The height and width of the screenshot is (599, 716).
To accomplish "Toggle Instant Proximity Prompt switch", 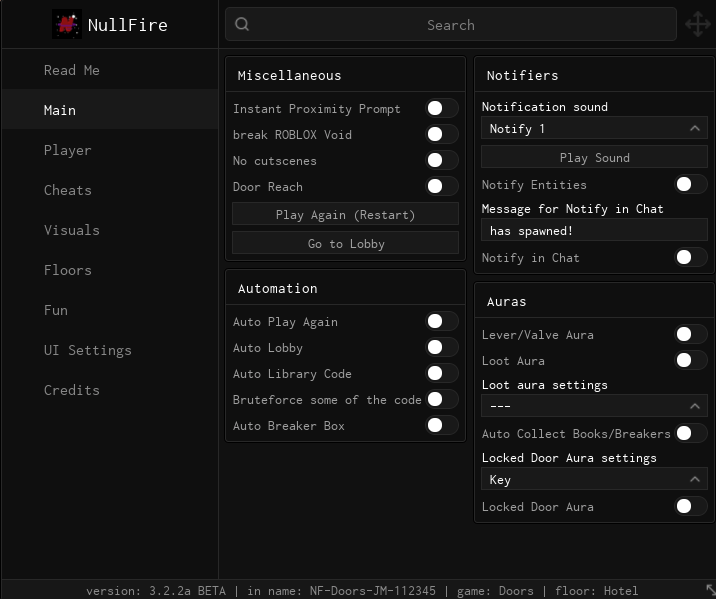I will coord(442,108).
